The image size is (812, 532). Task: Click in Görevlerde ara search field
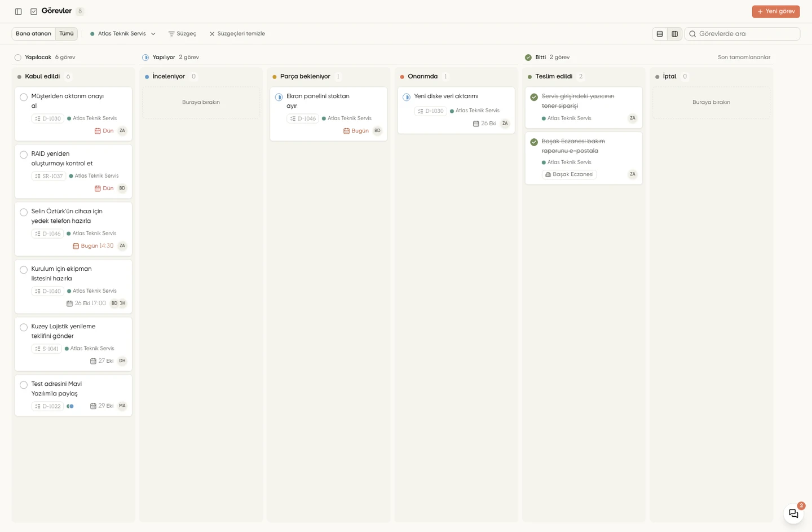pos(742,34)
